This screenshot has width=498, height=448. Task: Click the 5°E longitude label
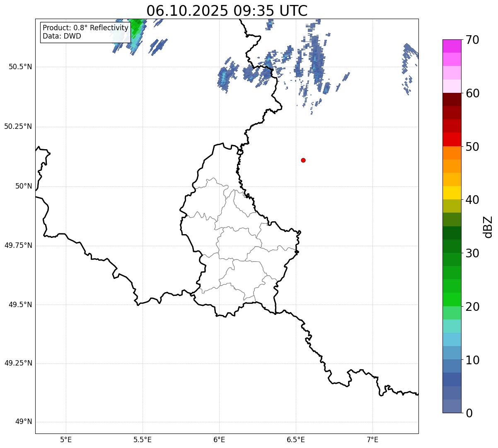(x=66, y=439)
